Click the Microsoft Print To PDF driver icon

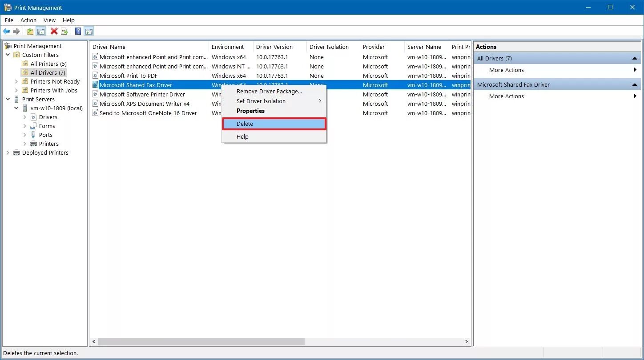coord(95,76)
